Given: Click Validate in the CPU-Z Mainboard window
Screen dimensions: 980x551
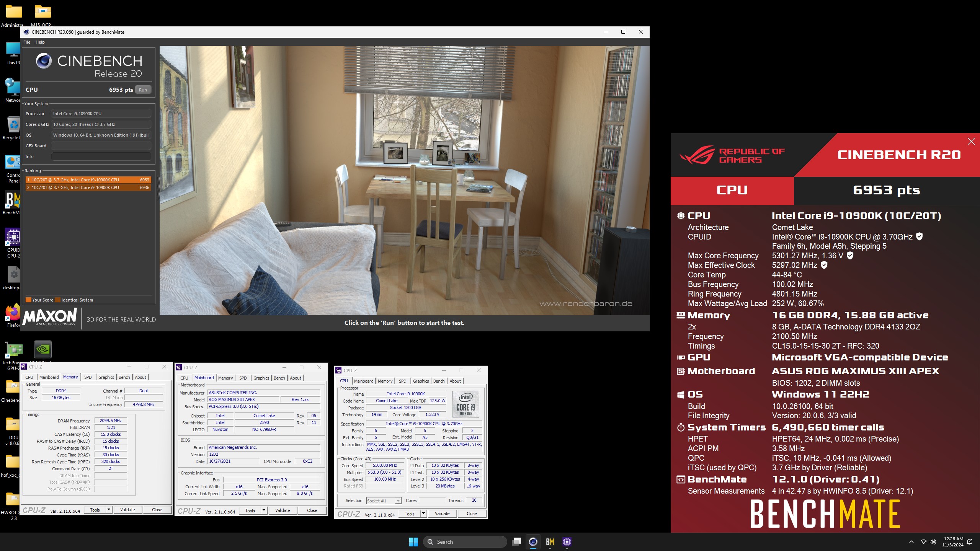Looking at the screenshot, I should 283,510.
